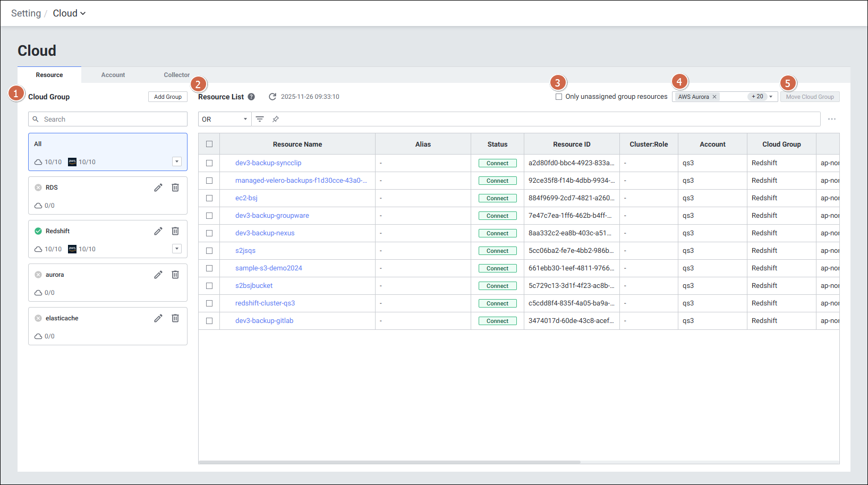The height and width of the screenshot is (485, 868).
Task: Expand the Redshift group details arrow
Action: coord(177,249)
